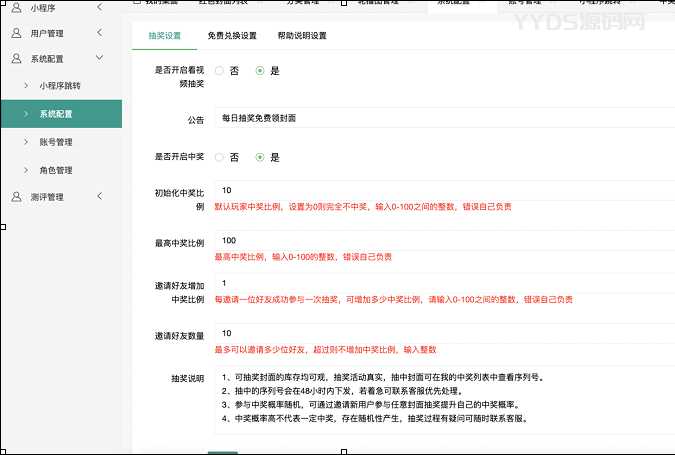The width and height of the screenshot is (675, 455).
Task: Select 否 for 是否开启看视频抽奖
Action: click(220, 71)
